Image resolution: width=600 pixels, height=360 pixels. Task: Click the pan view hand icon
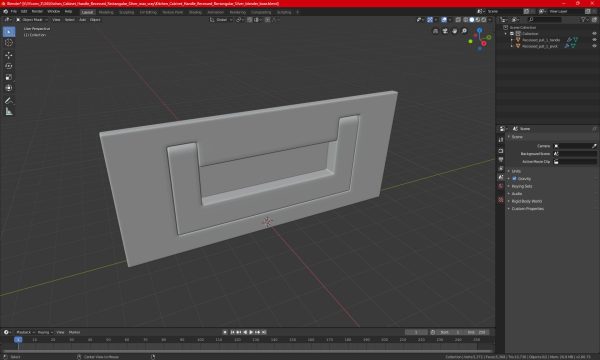click(x=455, y=31)
